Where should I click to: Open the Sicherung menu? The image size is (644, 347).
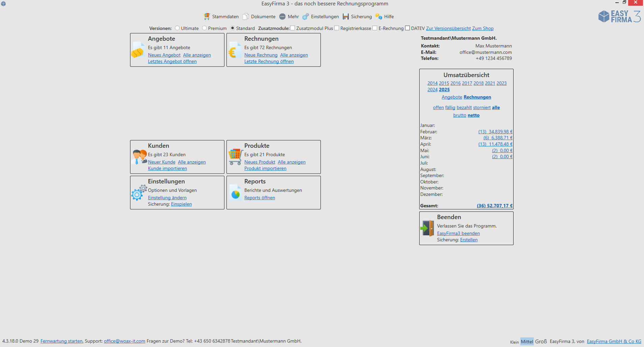click(357, 16)
